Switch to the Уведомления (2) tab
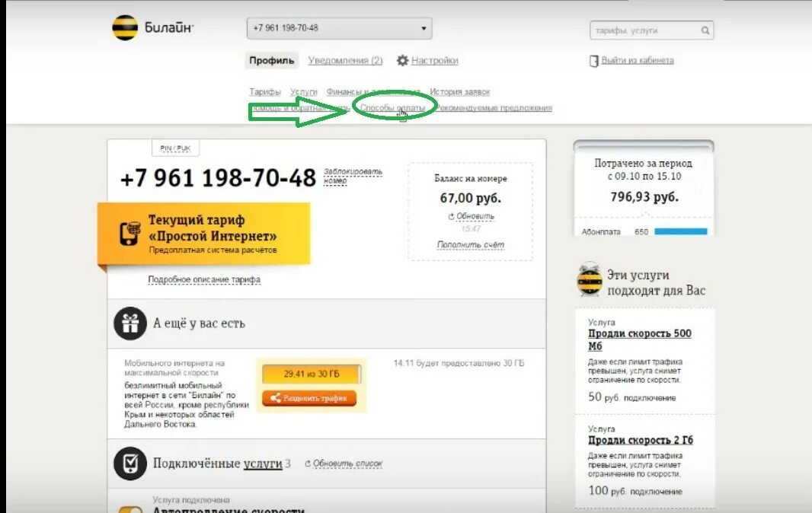This screenshot has width=812, height=513. coord(345,61)
